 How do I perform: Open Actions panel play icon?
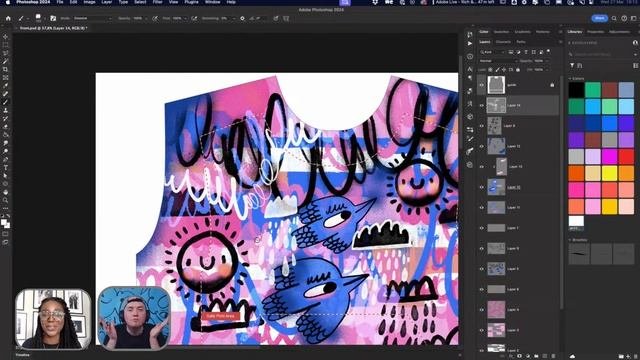470,43
